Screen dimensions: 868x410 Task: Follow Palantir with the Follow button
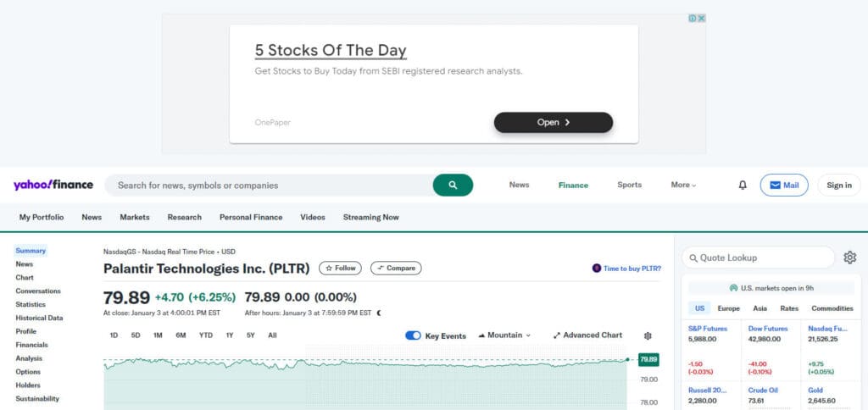coord(341,269)
